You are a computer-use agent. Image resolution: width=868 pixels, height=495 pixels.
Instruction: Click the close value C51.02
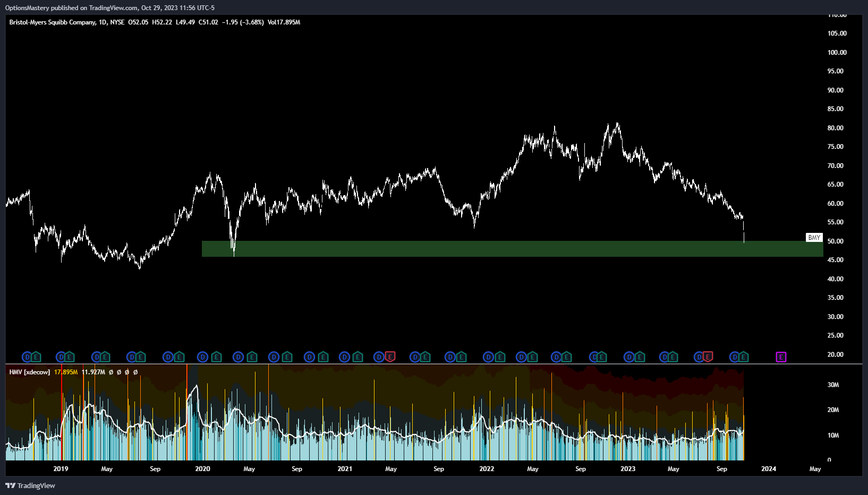208,22
